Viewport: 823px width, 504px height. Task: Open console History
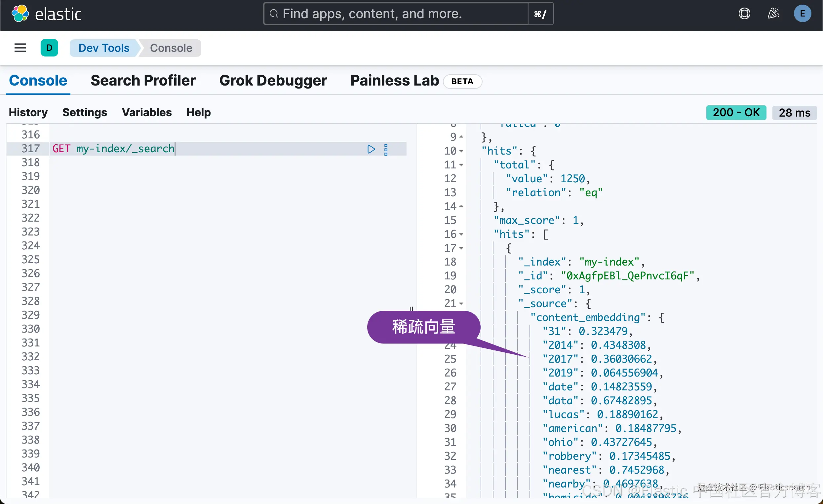click(28, 113)
